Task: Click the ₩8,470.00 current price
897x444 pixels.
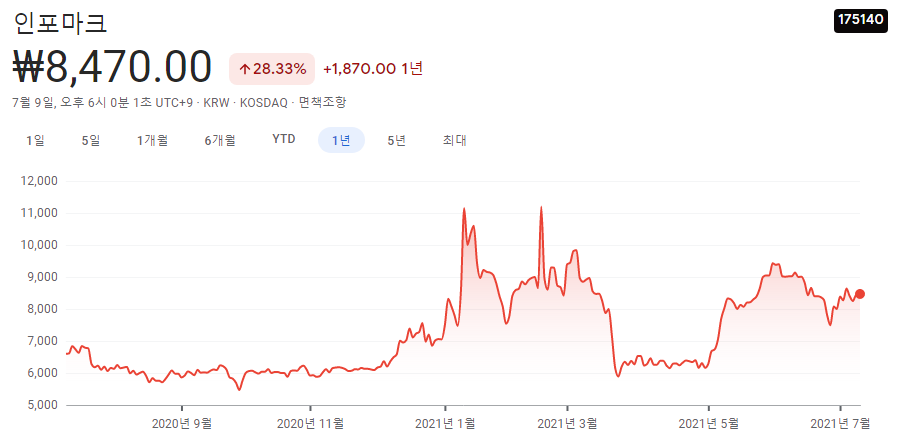Action: (x=112, y=68)
